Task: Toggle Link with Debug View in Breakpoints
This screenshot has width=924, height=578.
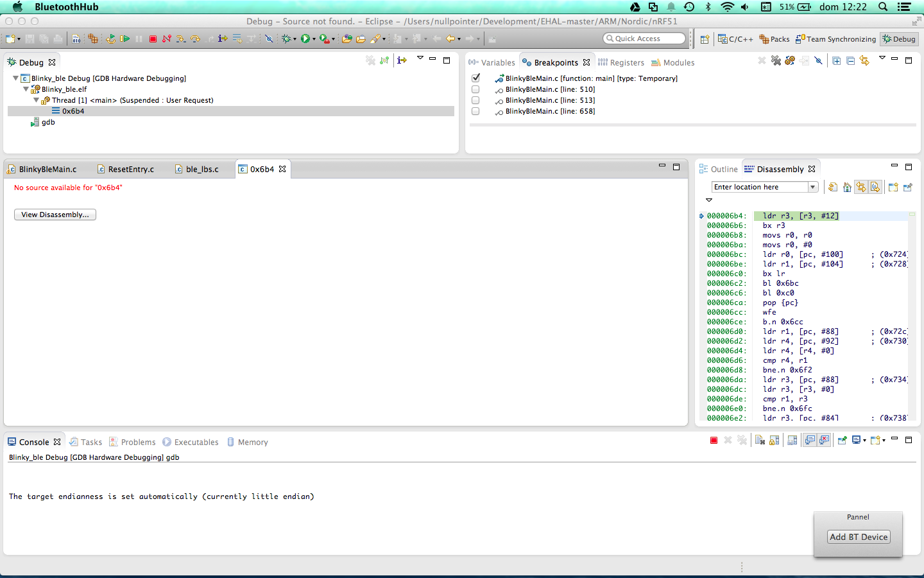Action: pyautogui.click(x=864, y=60)
